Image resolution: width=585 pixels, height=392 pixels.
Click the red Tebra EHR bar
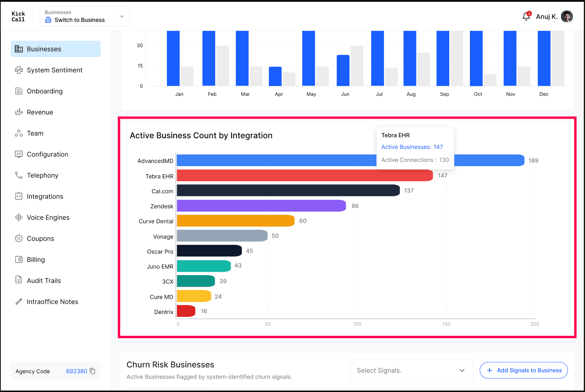(305, 175)
